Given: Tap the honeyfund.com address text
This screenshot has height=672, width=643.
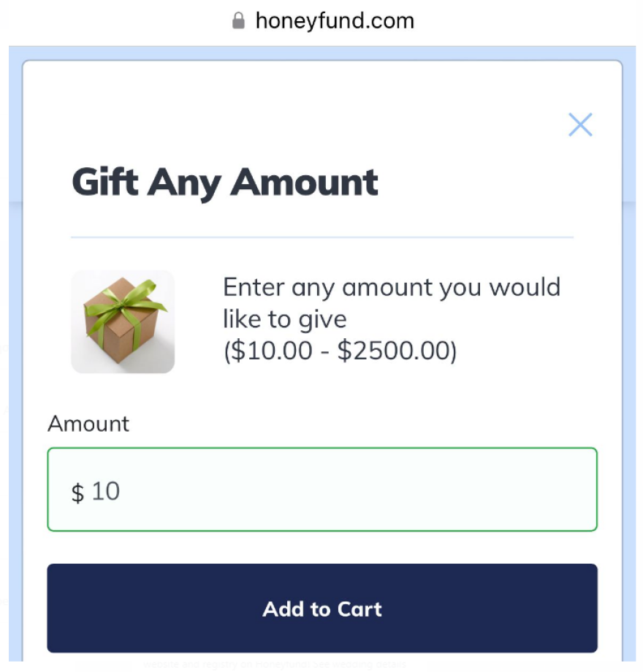Looking at the screenshot, I should click(334, 20).
